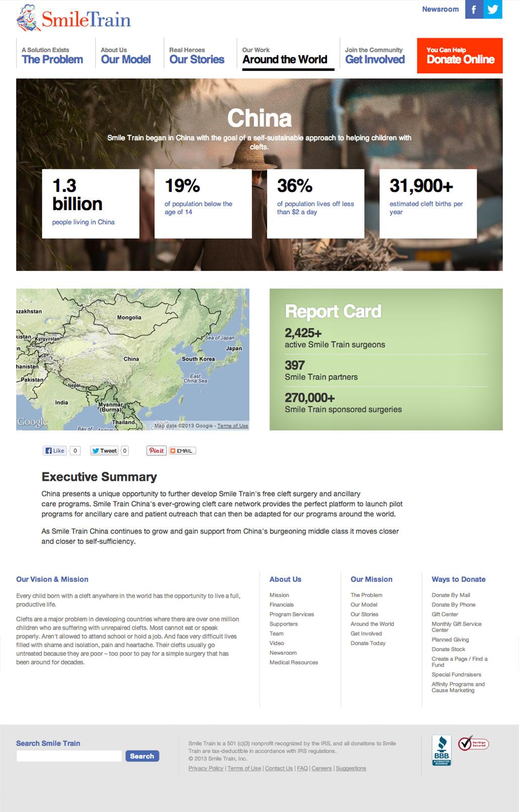Open the Planned Giving link
Viewport: 519px width, 812px height.
(x=450, y=640)
